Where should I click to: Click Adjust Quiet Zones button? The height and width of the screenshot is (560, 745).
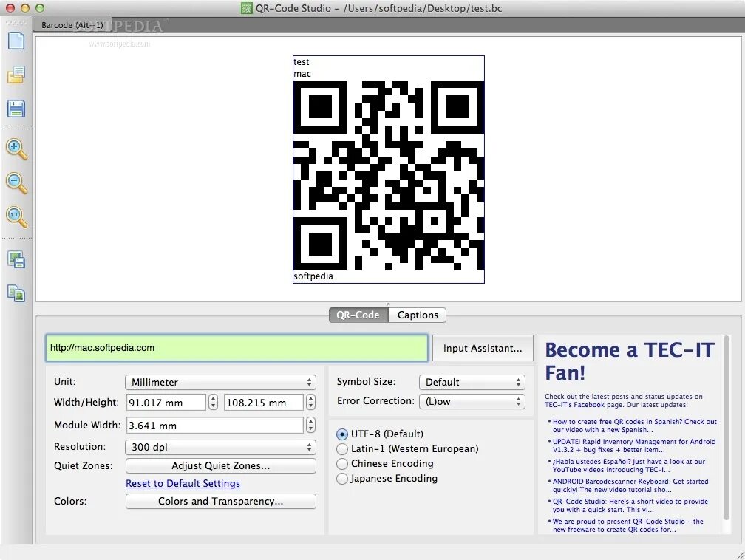220,466
